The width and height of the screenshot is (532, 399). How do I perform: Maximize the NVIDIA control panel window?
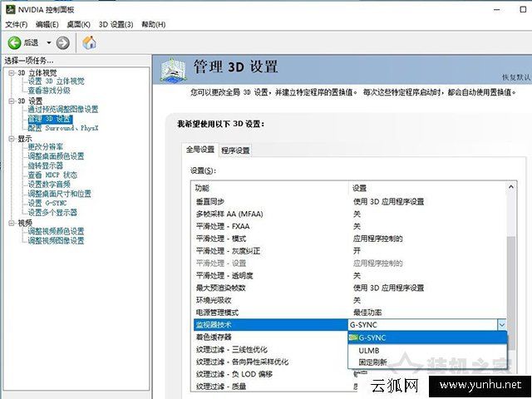(x=523, y=9)
